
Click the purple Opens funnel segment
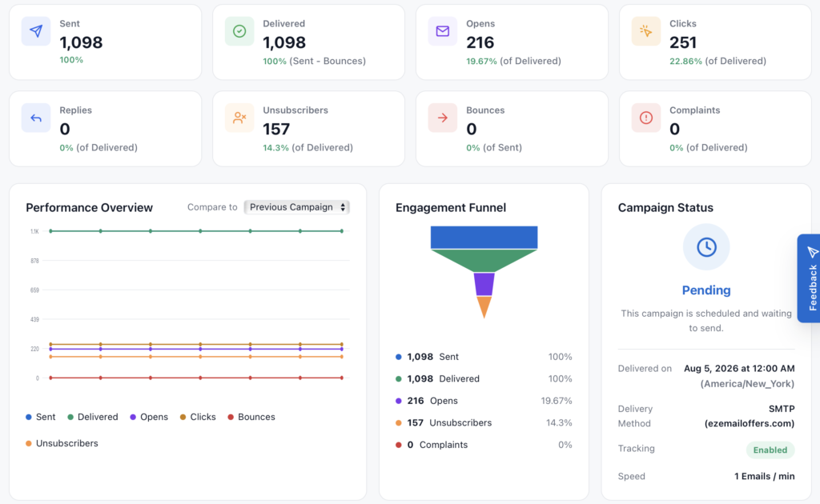[484, 284]
